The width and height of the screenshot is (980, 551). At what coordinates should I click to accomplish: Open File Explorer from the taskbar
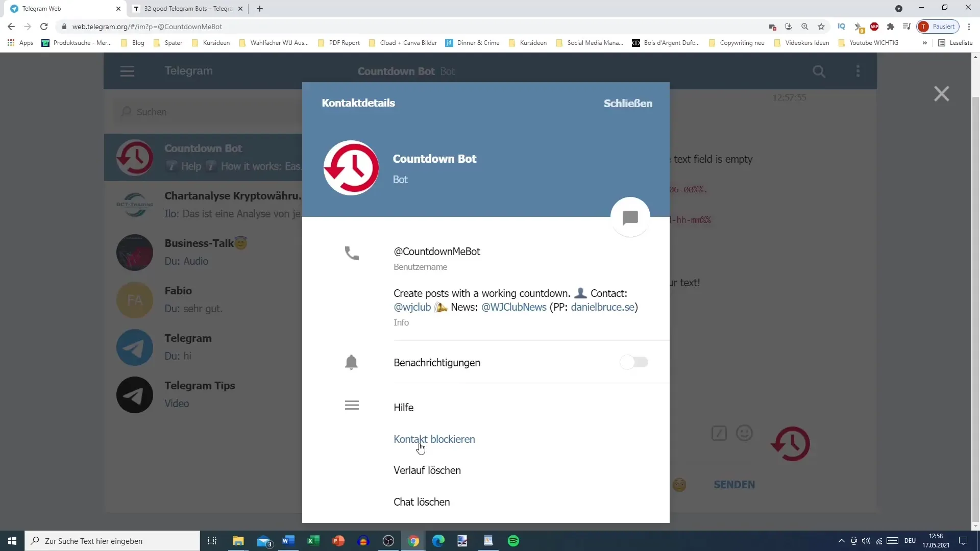click(238, 541)
